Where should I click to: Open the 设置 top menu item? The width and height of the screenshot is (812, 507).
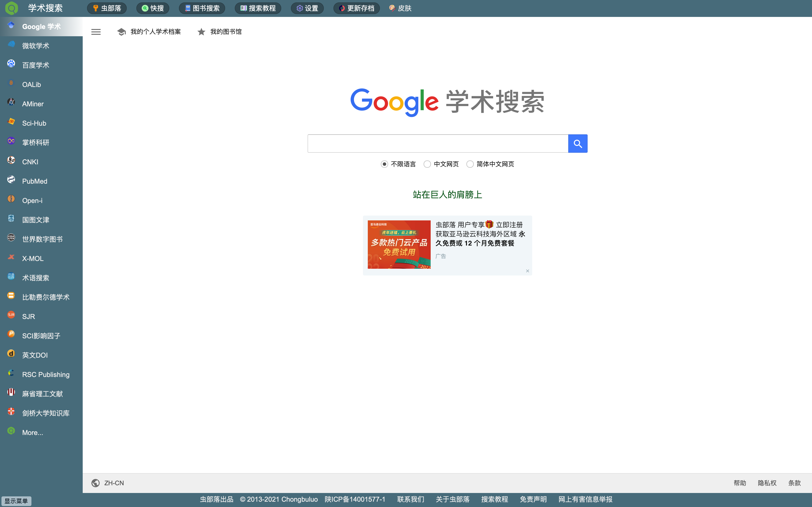click(307, 8)
